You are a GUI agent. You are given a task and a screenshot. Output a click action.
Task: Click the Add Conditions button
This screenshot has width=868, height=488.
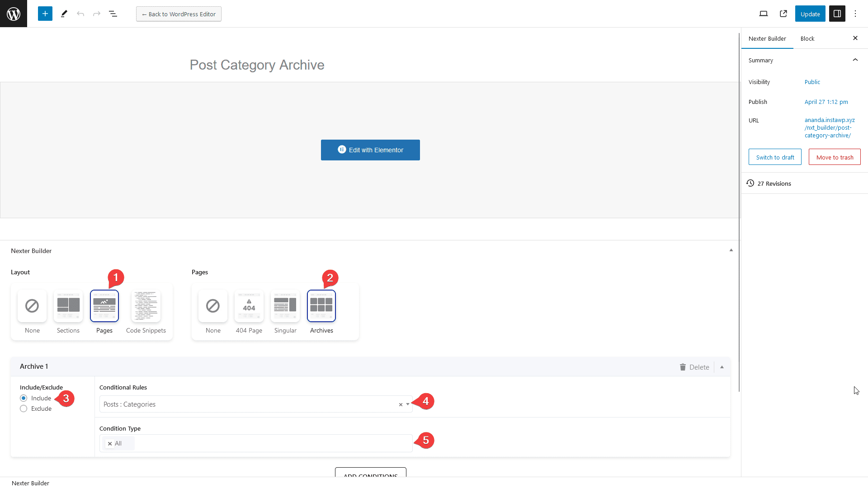[x=371, y=473]
